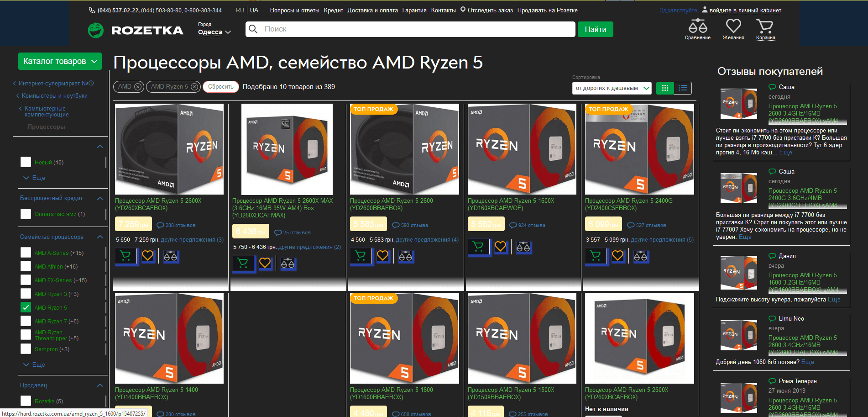Check the Оплата частями filter
868x417 pixels.
point(26,214)
